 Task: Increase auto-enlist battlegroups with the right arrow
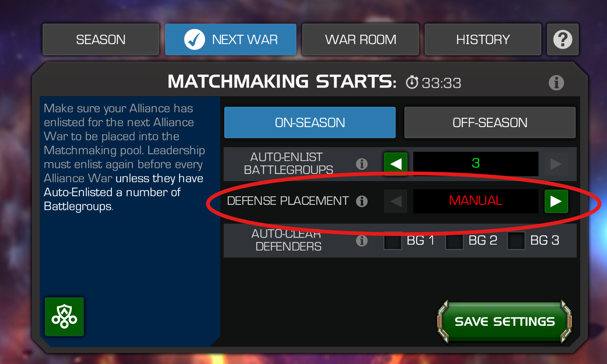coord(556,164)
